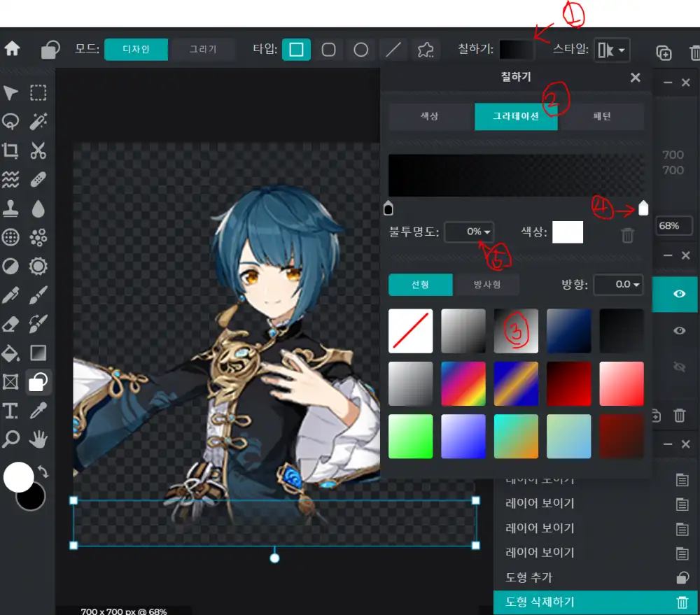Switch mode to 그리기 (draw)
This screenshot has width=700, height=615.
203,50
